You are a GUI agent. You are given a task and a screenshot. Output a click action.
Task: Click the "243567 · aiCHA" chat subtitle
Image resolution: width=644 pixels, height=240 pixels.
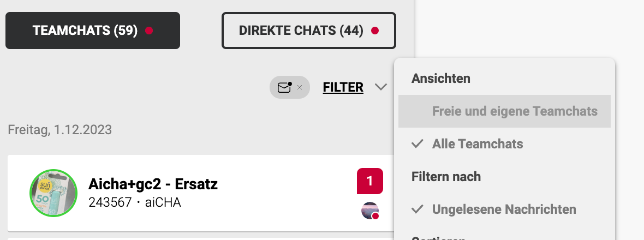tap(134, 203)
